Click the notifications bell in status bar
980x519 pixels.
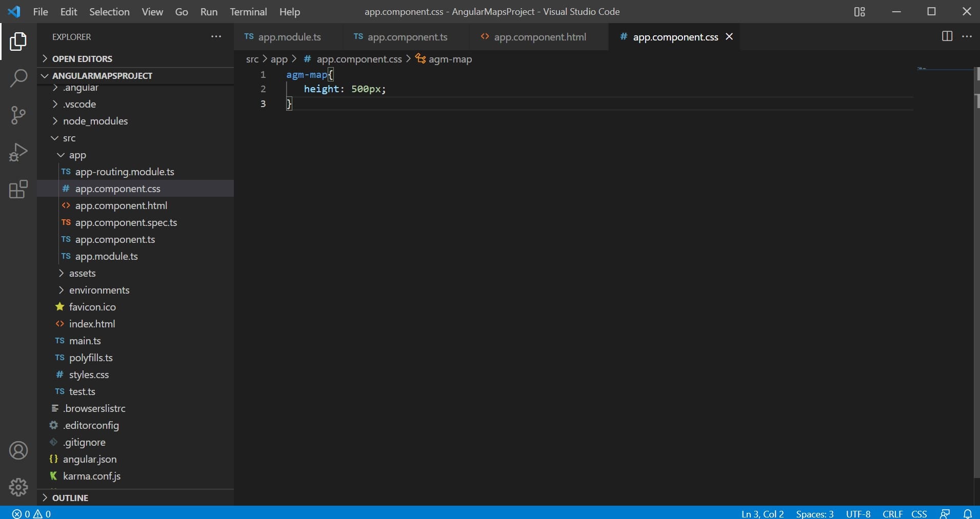coord(967,513)
